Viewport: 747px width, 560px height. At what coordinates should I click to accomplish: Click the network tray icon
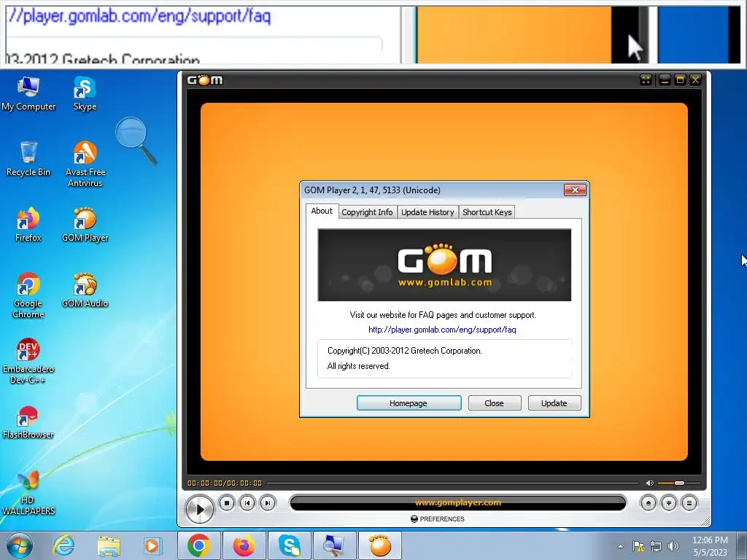(x=656, y=546)
